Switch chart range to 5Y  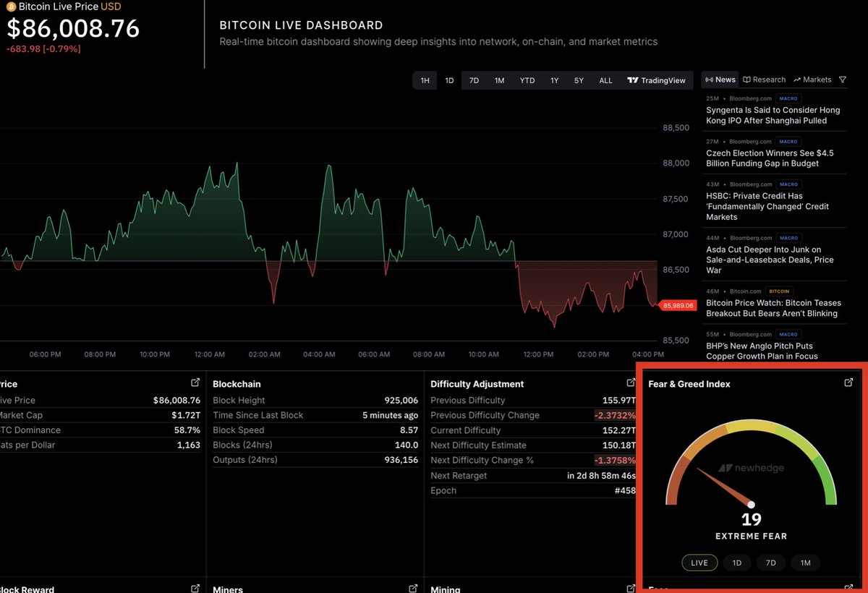(579, 80)
